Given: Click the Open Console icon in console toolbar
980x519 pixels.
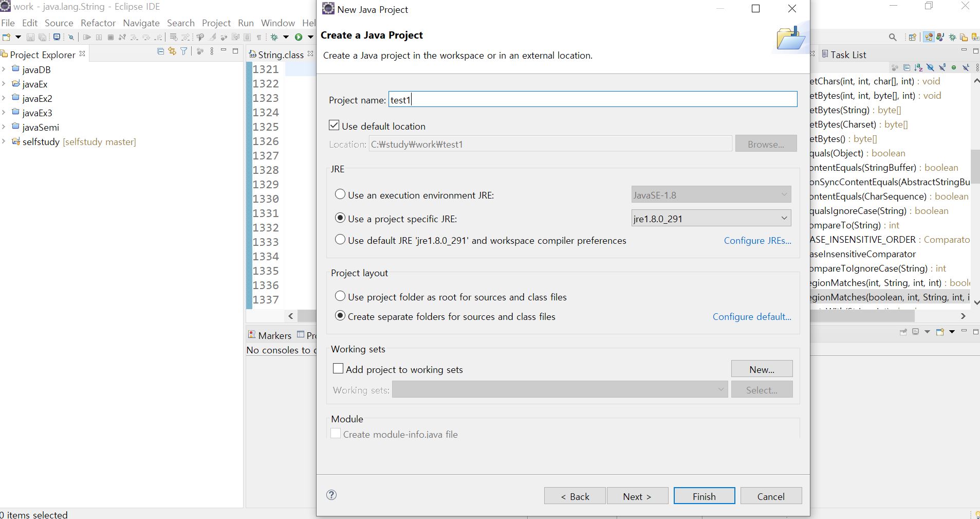Looking at the screenshot, I should 940,332.
